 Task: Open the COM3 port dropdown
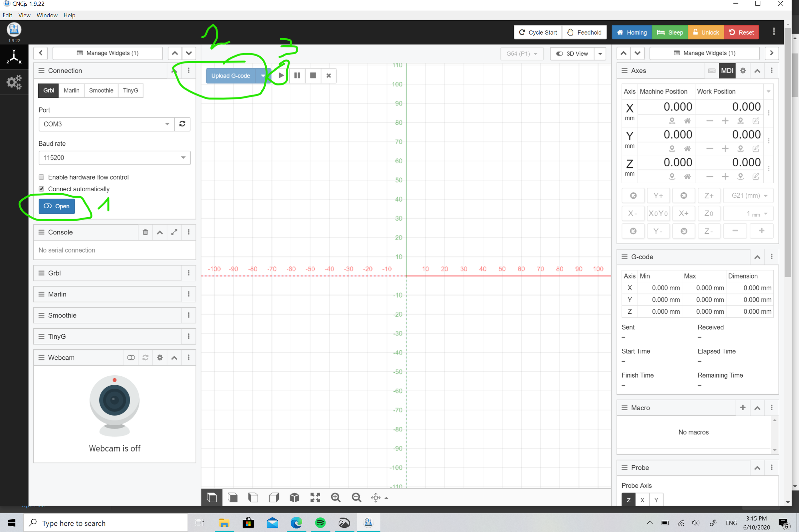(106, 124)
